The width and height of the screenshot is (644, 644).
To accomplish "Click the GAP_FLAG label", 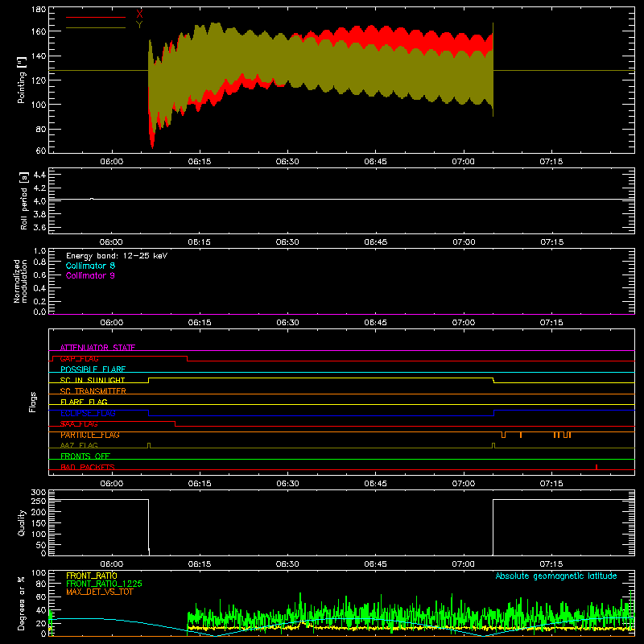I will [79, 358].
